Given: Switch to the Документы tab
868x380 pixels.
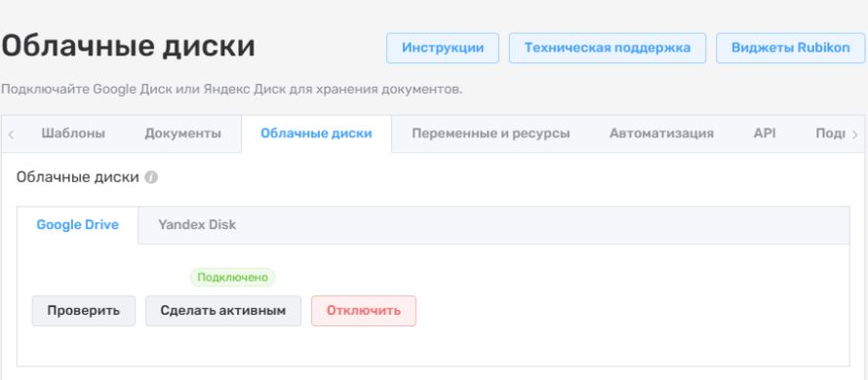Looking at the screenshot, I should pos(182,133).
